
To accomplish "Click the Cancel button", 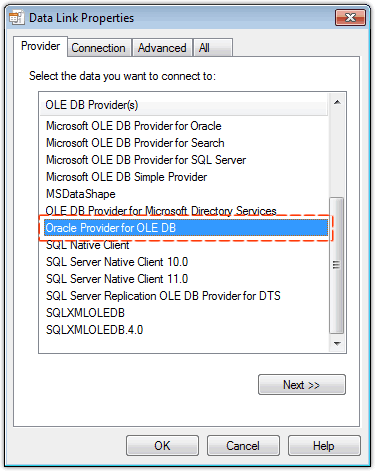I will click(x=243, y=446).
